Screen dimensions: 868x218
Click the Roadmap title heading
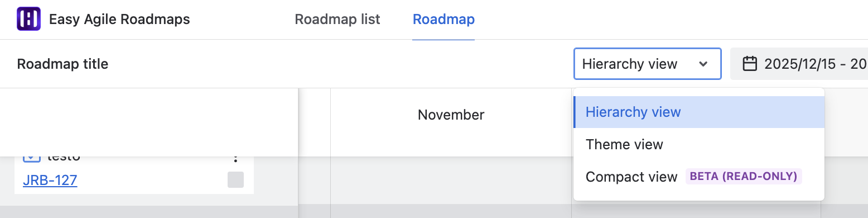pyautogui.click(x=63, y=64)
